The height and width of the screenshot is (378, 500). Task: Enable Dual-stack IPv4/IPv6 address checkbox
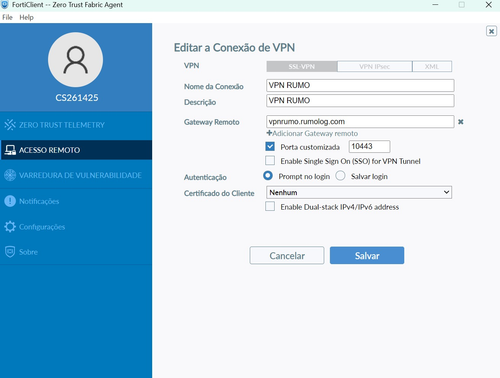270,206
